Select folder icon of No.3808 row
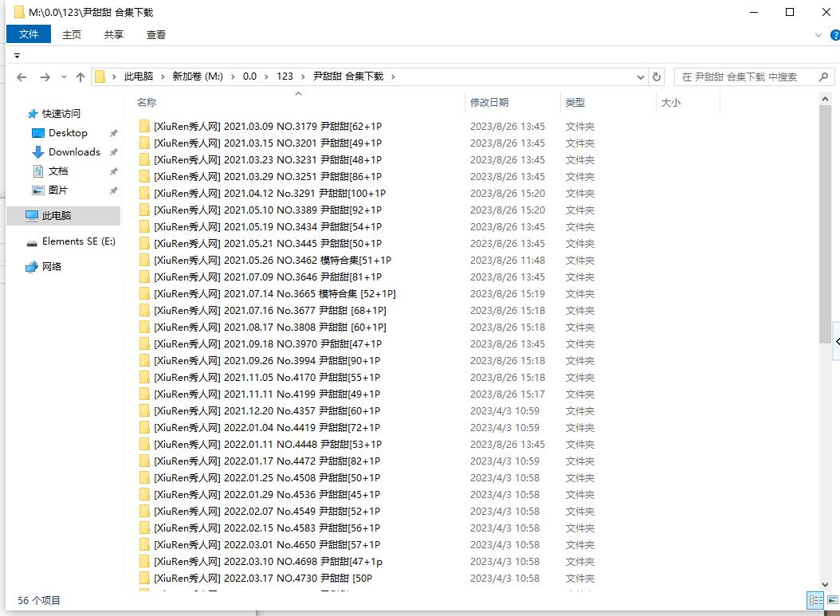840x616 pixels. pyautogui.click(x=144, y=328)
